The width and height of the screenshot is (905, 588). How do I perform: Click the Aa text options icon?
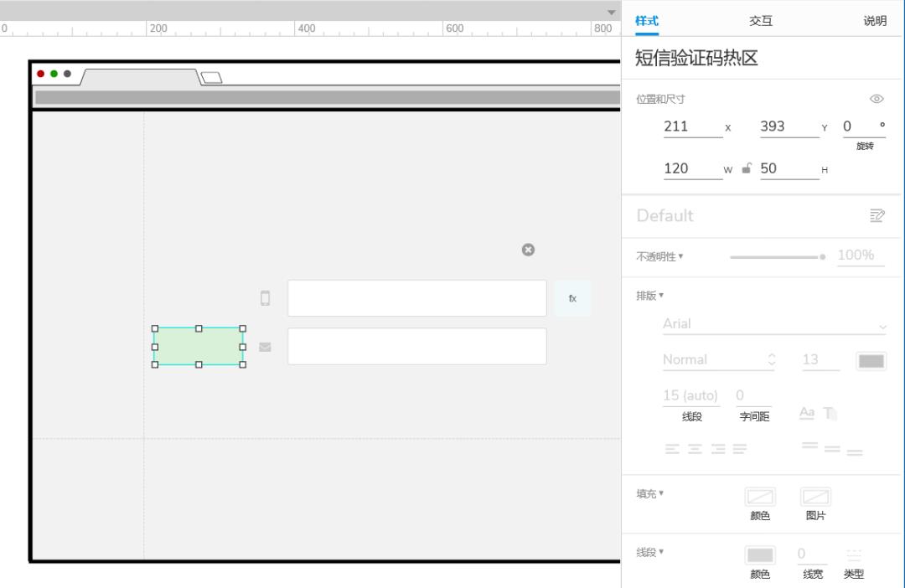point(807,413)
